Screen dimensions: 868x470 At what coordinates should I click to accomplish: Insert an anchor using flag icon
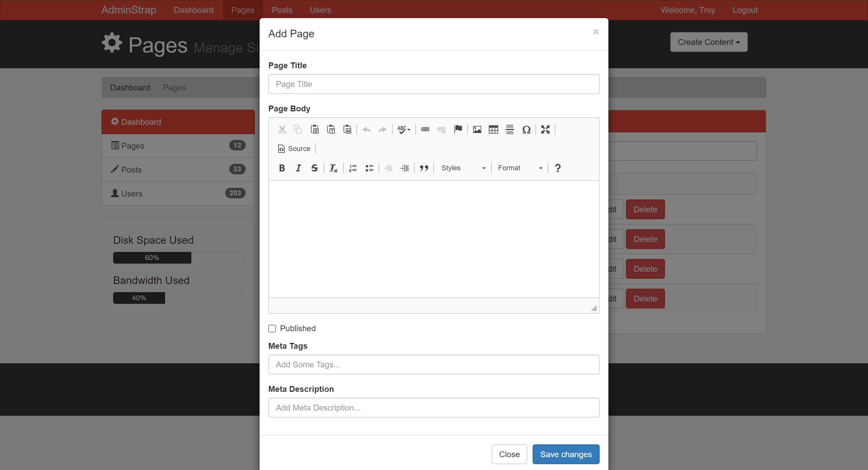[x=458, y=129]
